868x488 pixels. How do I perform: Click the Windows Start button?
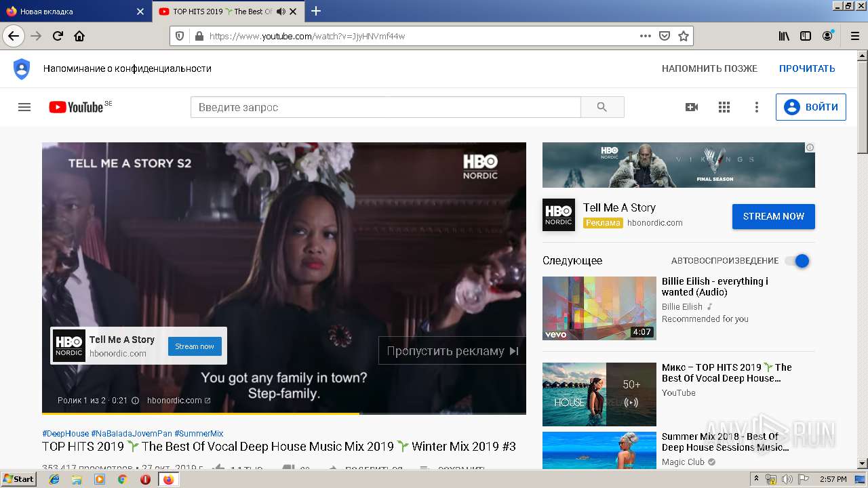point(19,479)
